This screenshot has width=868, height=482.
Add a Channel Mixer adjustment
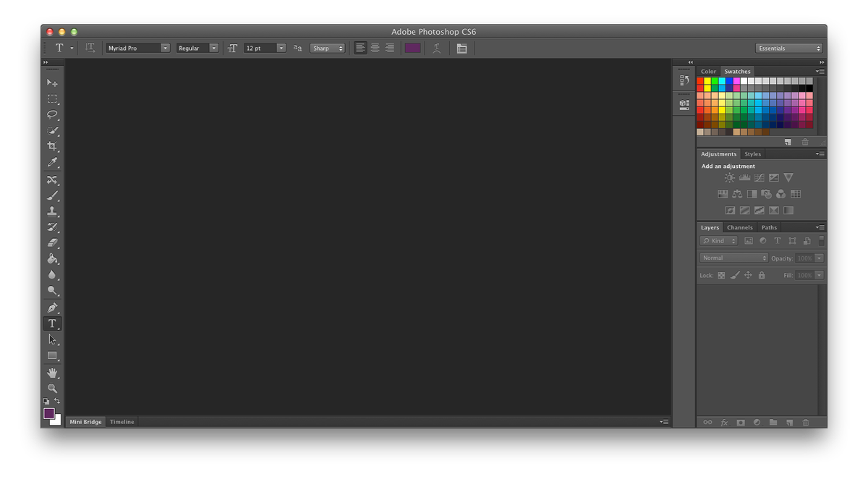[x=780, y=194]
